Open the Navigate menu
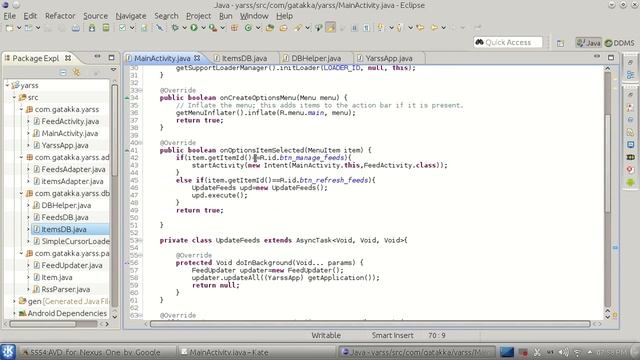Screen dimensions: 640x360 pos(131,16)
